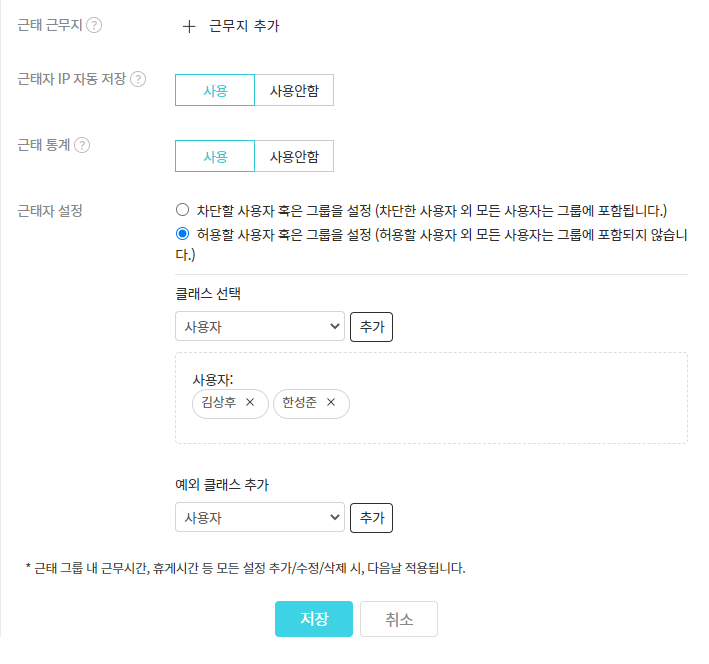Image resolution: width=709 pixels, height=664 pixels.
Task: Click 추가 button beside 예외 클래스 추가
Action: (x=371, y=518)
